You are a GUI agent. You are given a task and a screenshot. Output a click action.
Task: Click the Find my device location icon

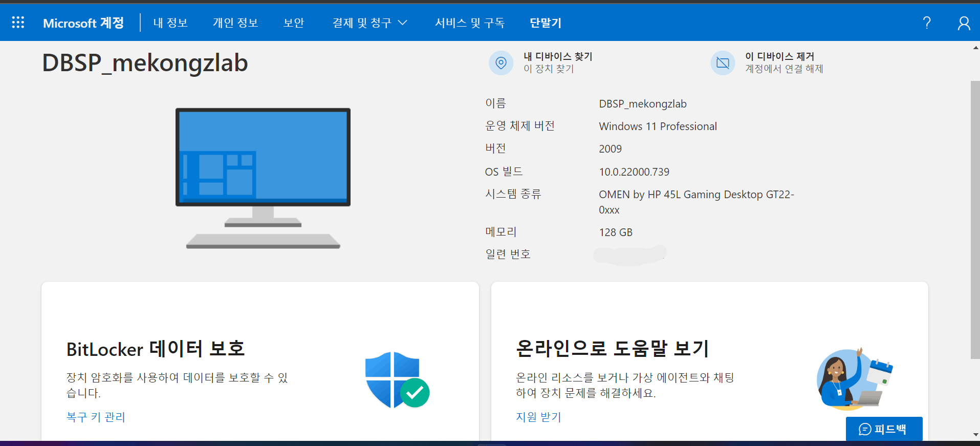click(501, 63)
